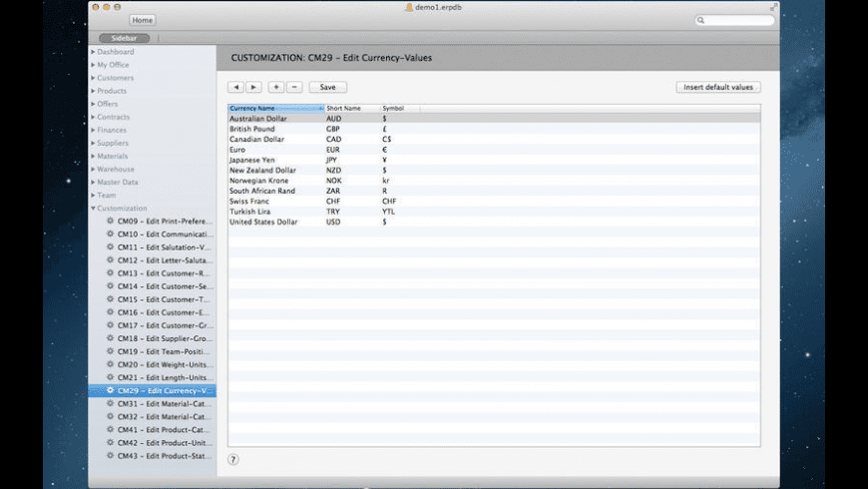Click the YTL symbol cell
The image size is (868, 489).
[389, 212]
